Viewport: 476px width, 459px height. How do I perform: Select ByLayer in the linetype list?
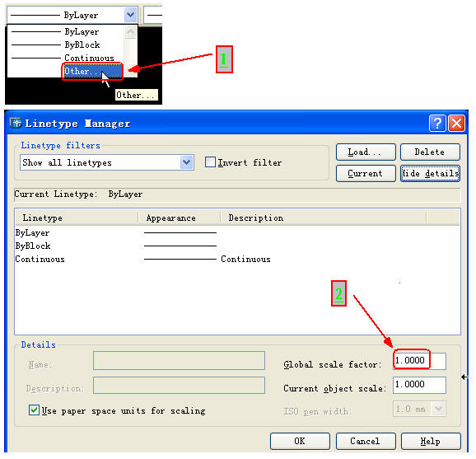click(x=66, y=31)
